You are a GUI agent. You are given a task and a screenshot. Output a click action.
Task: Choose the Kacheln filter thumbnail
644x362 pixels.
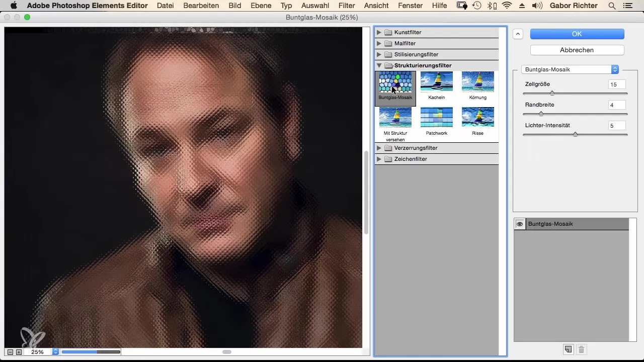pos(436,86)
